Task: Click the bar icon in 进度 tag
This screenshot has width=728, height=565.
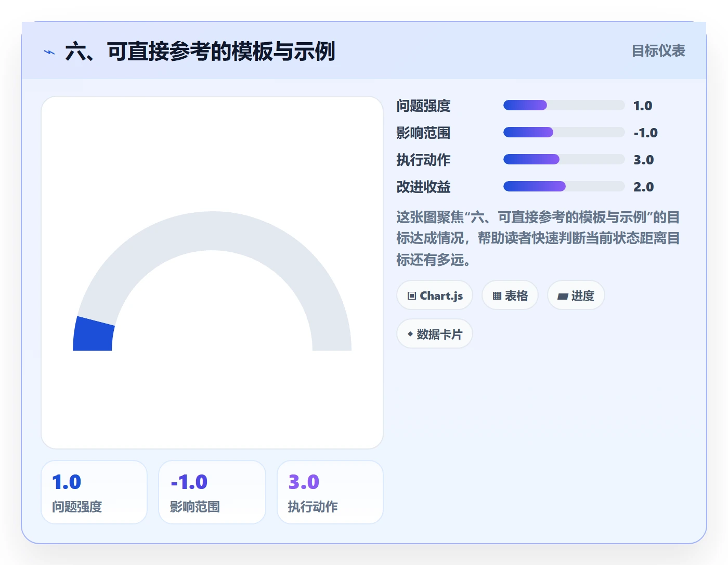Action: [x=563, y=297]
